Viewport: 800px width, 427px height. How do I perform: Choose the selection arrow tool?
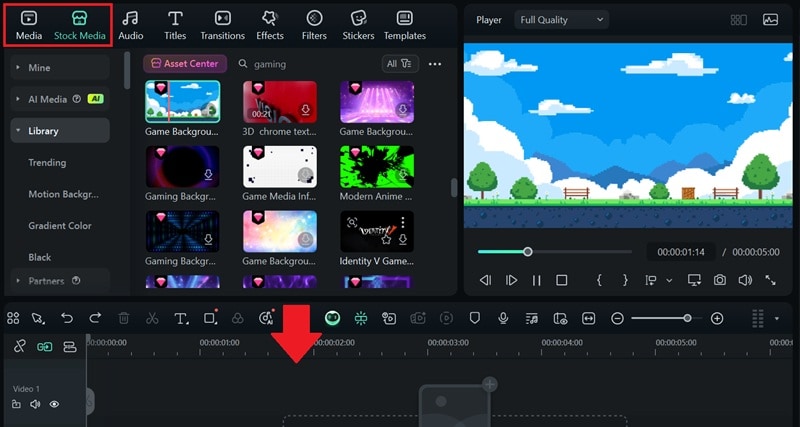pyautogui.click(x=38, y=319)
